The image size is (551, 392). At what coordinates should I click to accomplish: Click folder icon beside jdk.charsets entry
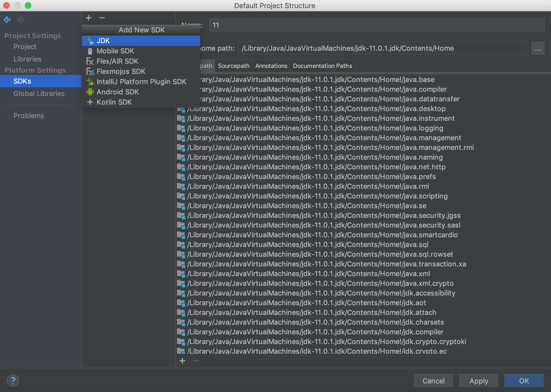point(181,322)
